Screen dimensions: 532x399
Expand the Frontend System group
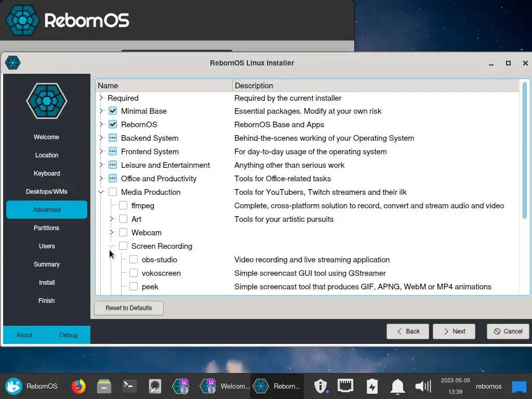(101, 152)
